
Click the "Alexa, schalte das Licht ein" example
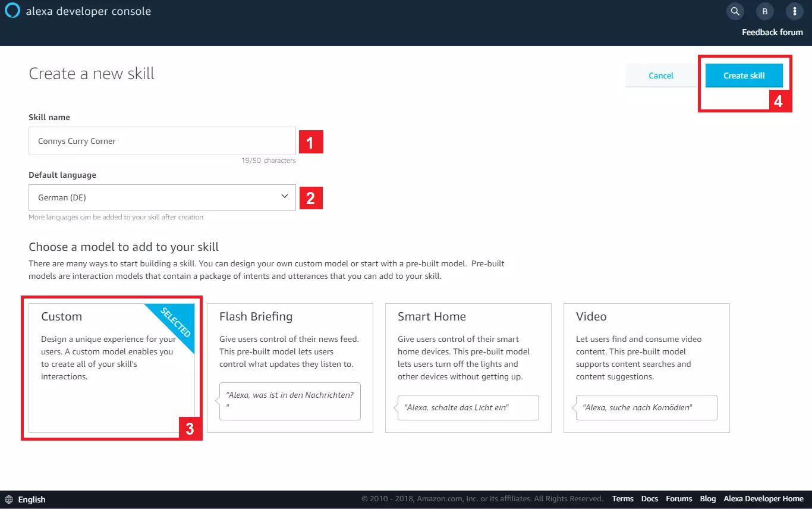point(468,408)
